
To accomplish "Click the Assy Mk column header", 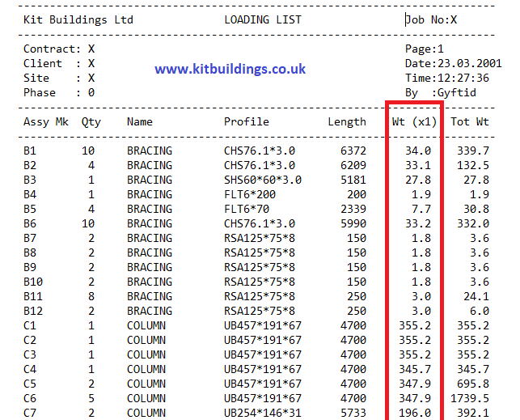I will 46,121.
